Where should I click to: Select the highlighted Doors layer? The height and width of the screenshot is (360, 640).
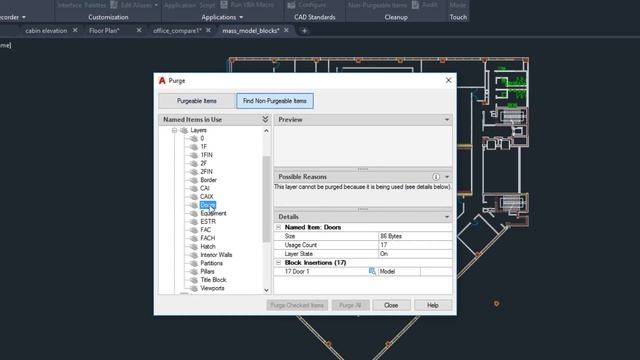click(x=208, y=205)
